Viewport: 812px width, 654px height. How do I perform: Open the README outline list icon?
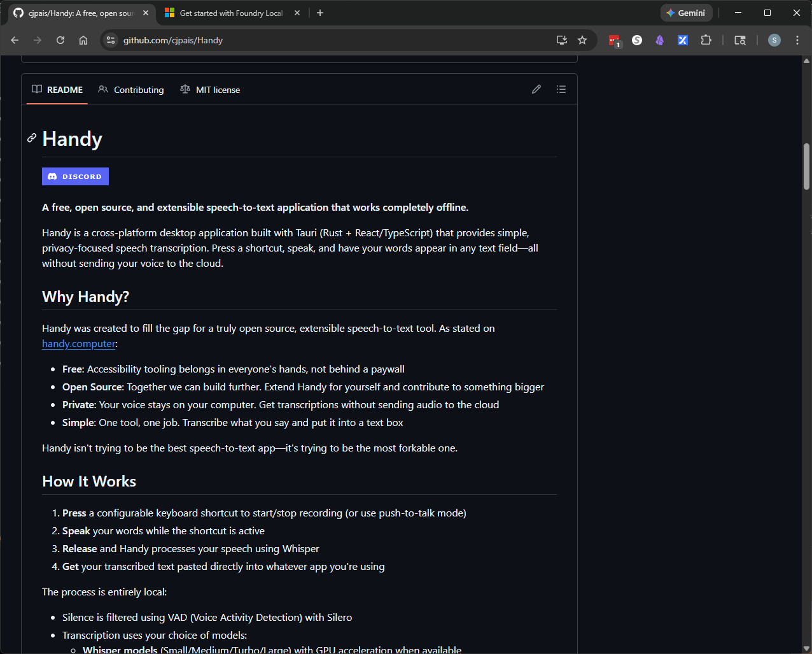tap(561, 89)
